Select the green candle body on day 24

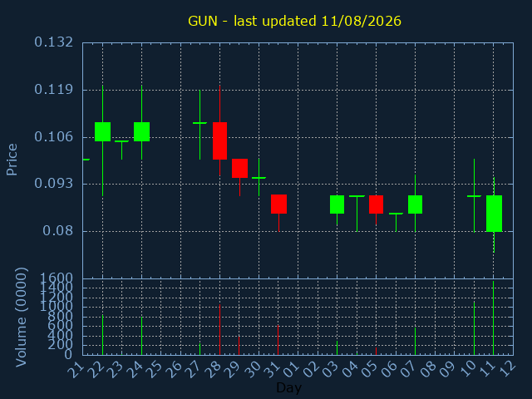point(142,131)
